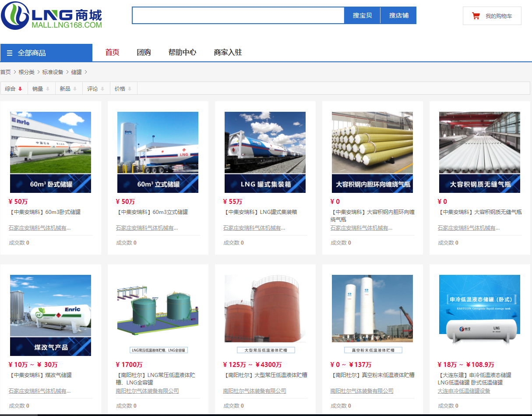Click the ¥ 0 ~ ¥137万 price
This screenshot has height=416, width=532.
(351, 365)
